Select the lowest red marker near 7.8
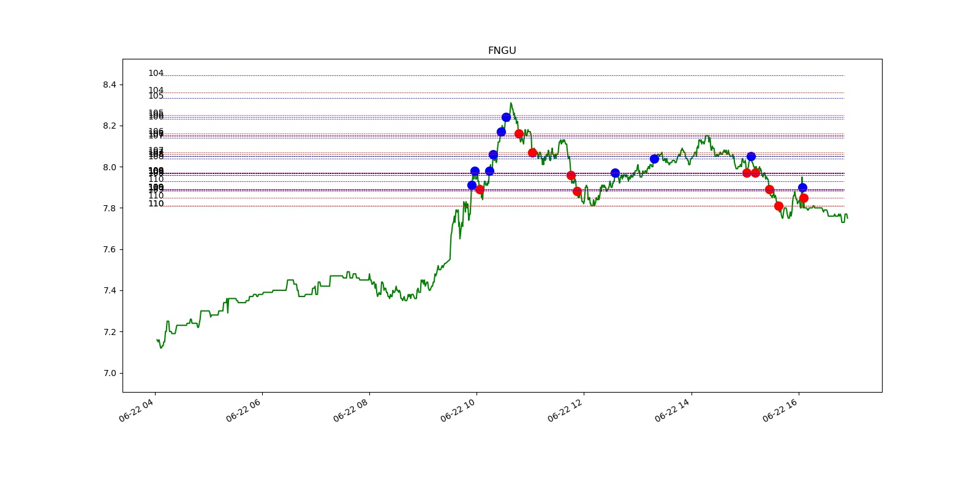Image resolution: width=980 pixels, height=490 pixels. coord(778,206)
